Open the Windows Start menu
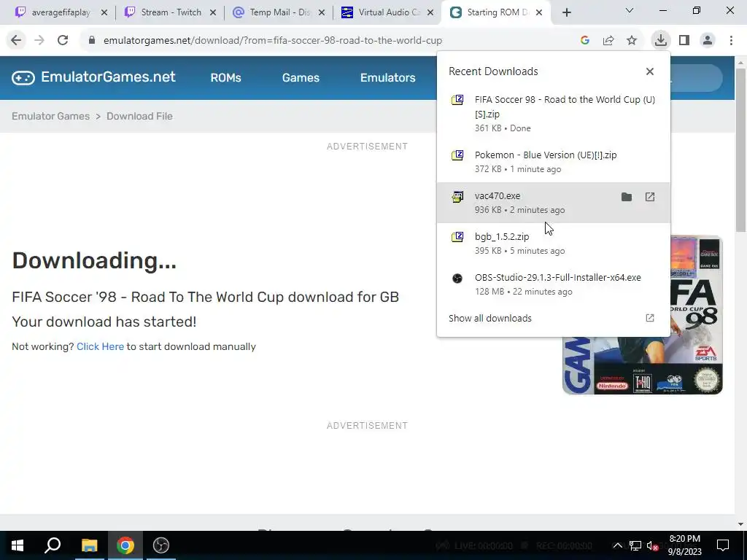This screenshot has height=560, width=747. [18, 545]
